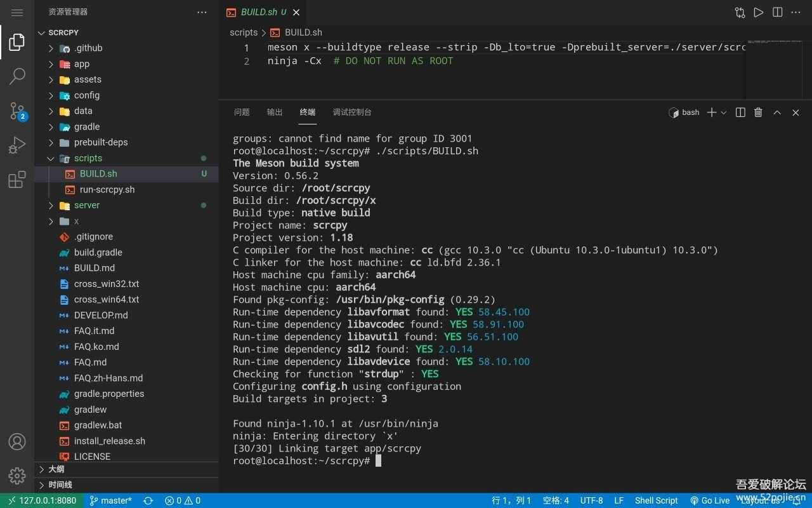Collapse the SCRCPY root folder
This screenshot has width=812, height=508.
pyautogui.click(x=127, y=32)
